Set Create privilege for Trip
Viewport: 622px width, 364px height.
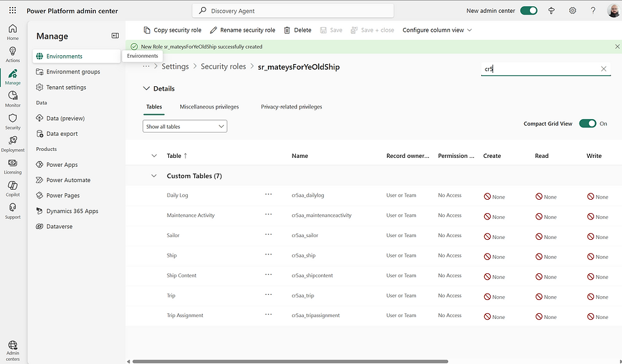(494, 297)
